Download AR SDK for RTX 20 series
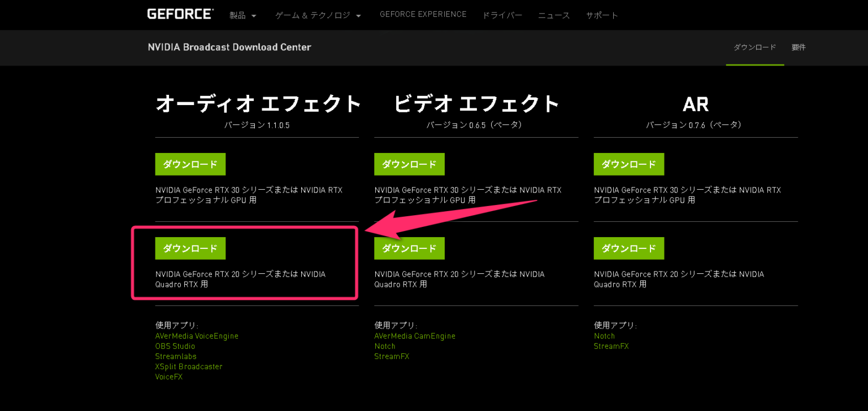Screen dimensions: 868x411 pyautogui.click(x=629, y=248)
